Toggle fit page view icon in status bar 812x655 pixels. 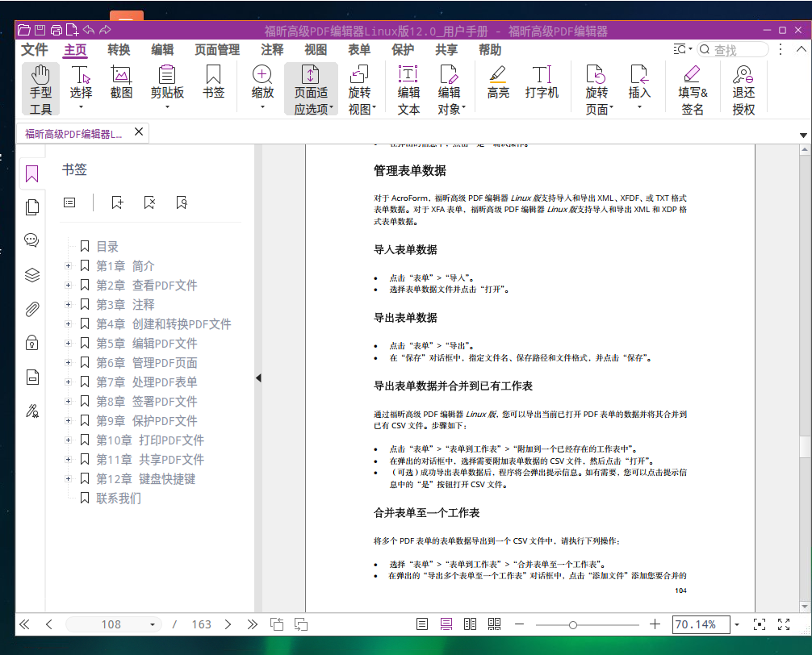760,624
